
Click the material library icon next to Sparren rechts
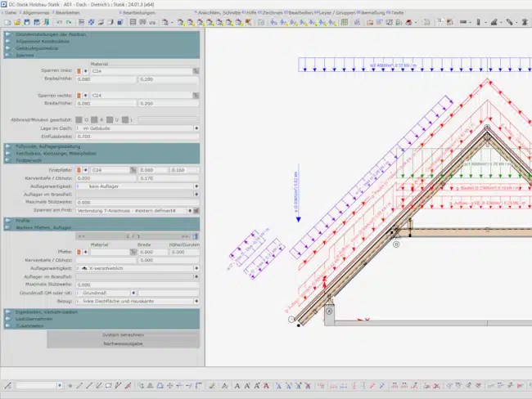(x=196, y=96)
